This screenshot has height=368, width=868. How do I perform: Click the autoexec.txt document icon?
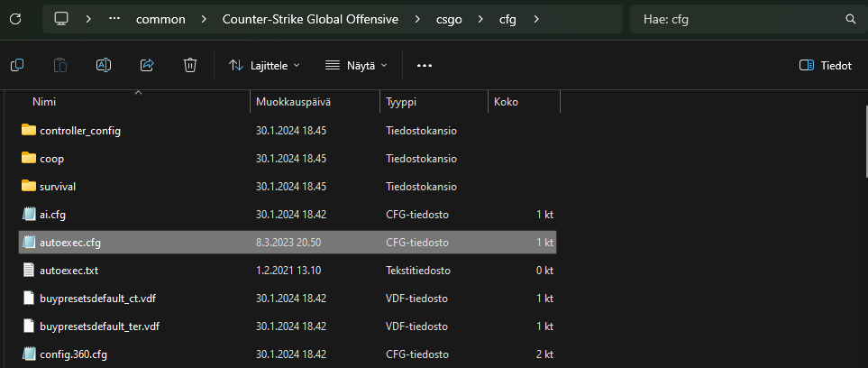pyautogui.click(x=29, y=271)
